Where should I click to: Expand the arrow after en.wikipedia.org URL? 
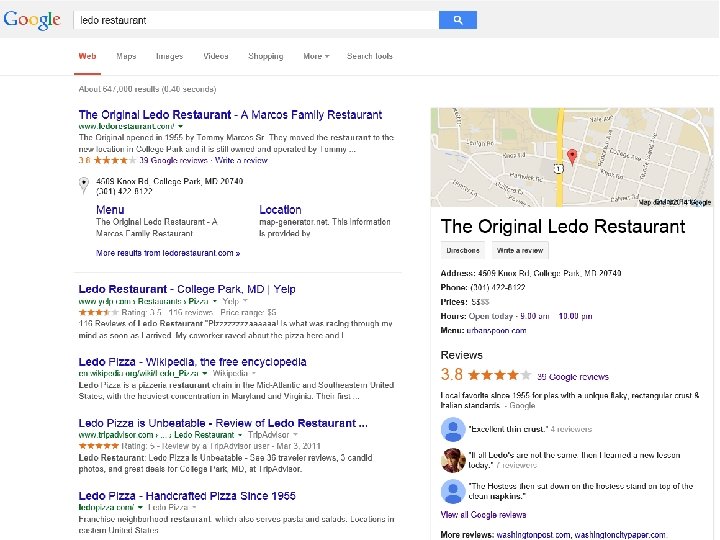point(205,373)
